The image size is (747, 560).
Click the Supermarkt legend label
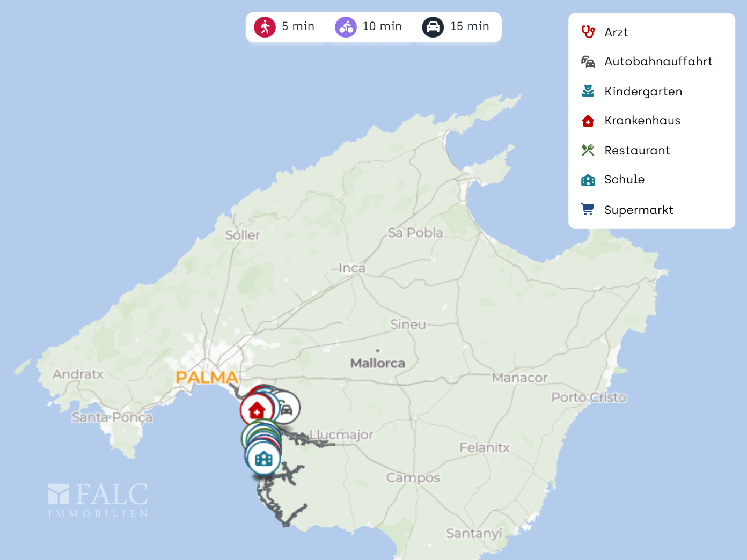pyautogui.click(x=639, y=210)
